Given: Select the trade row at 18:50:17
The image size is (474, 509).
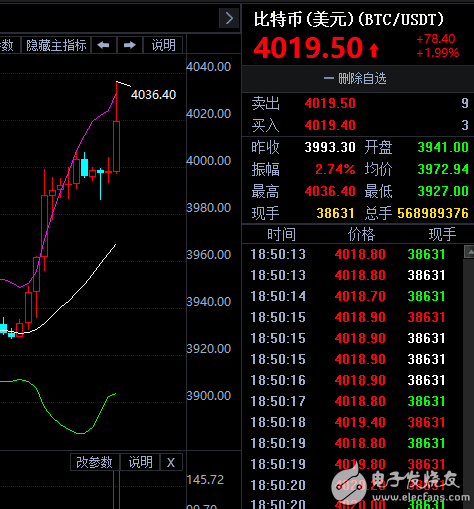Looking at the screenshot, I should tap(352, 401).
